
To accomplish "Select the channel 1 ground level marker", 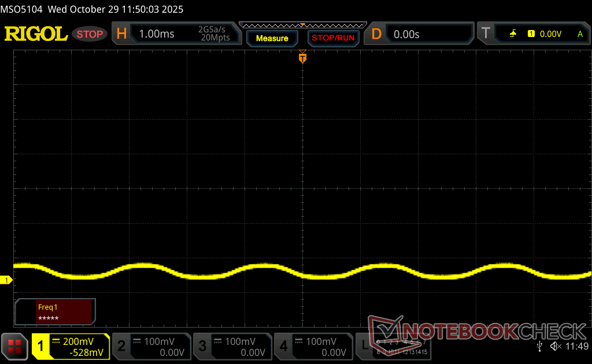I will [6, 280].
